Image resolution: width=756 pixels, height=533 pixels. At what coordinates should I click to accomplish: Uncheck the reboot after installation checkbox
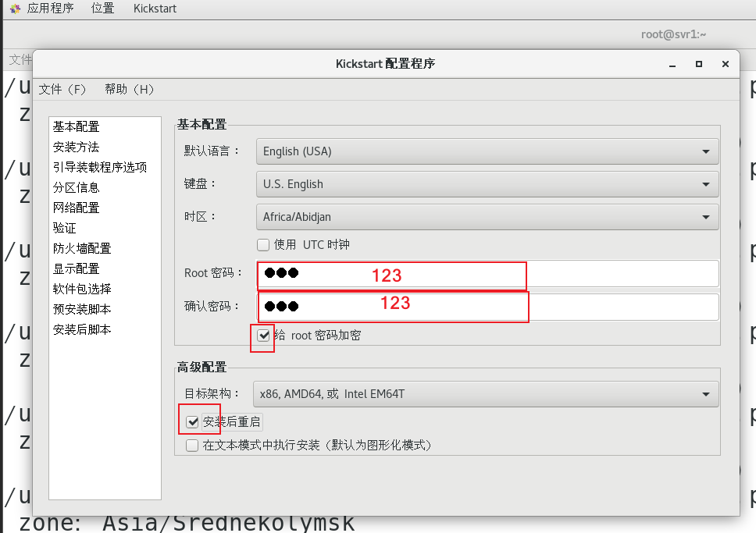pyautogui.click(x=192, y=422)
